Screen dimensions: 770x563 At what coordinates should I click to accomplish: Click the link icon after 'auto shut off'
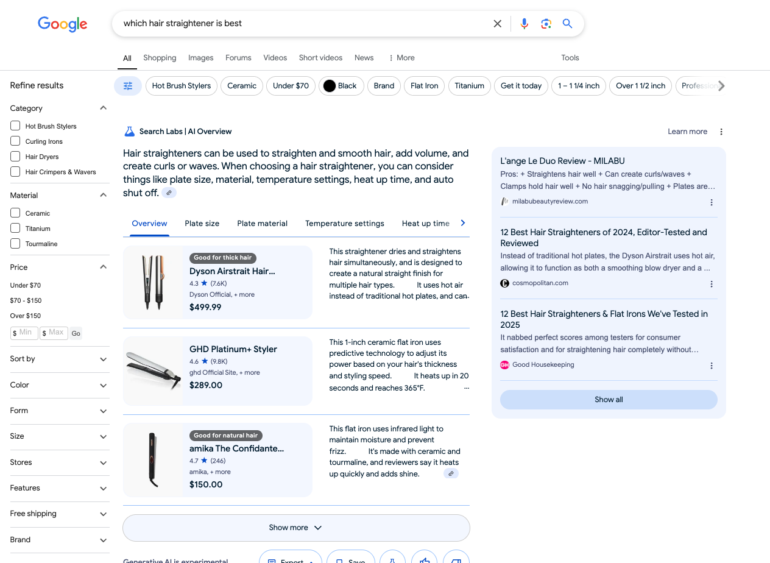click(x=169, y=193)
